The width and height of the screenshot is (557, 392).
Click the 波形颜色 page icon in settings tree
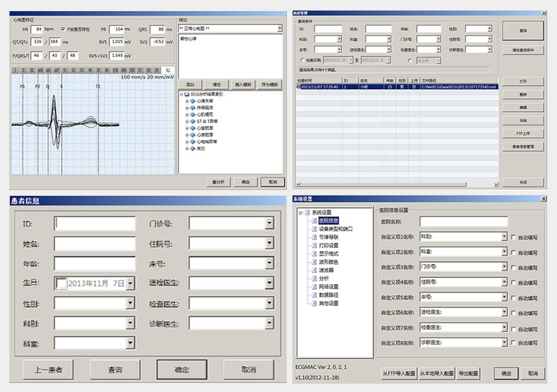314,262
